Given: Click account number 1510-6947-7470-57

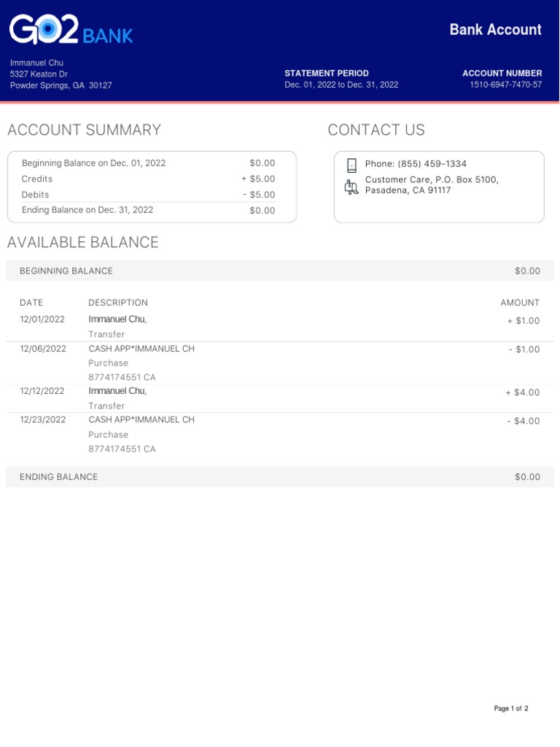Looking at the screenshot, I should point(505,85).
